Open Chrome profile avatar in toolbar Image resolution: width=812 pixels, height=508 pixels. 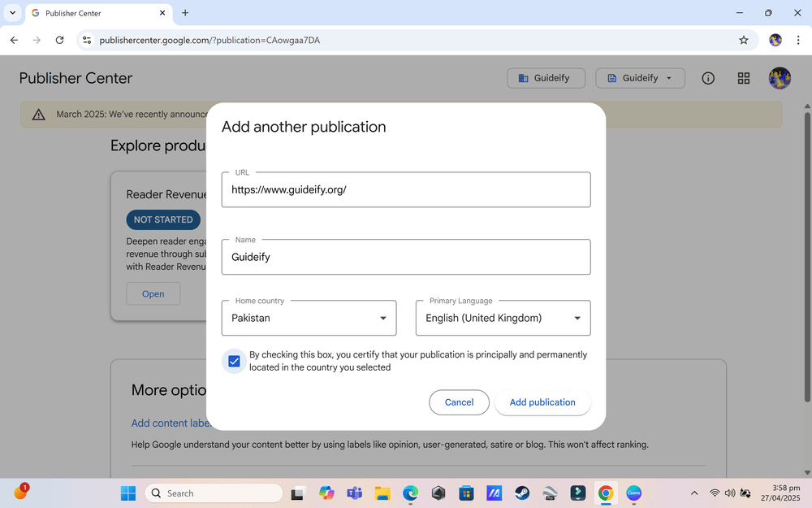click(x=775, y=40)
